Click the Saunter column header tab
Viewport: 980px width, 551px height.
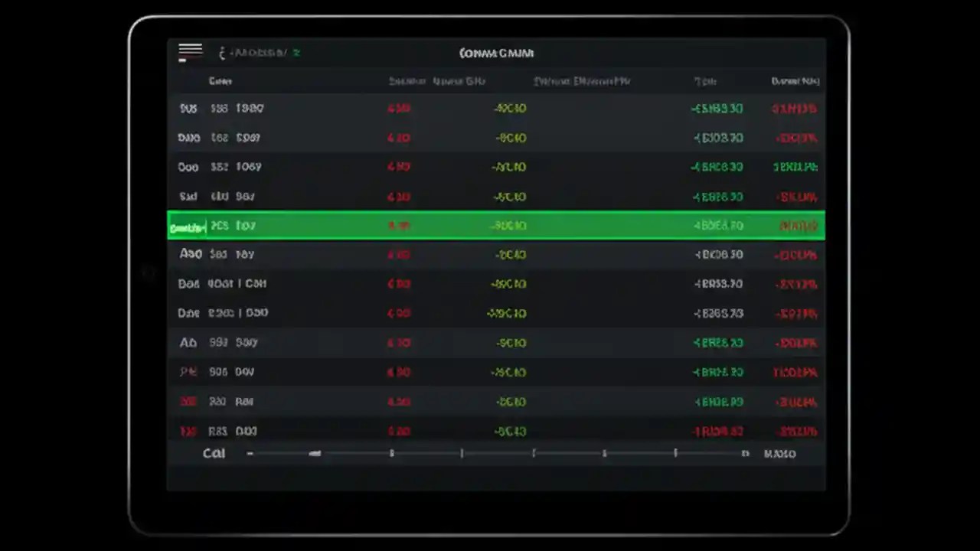click(x=407, y=80)
